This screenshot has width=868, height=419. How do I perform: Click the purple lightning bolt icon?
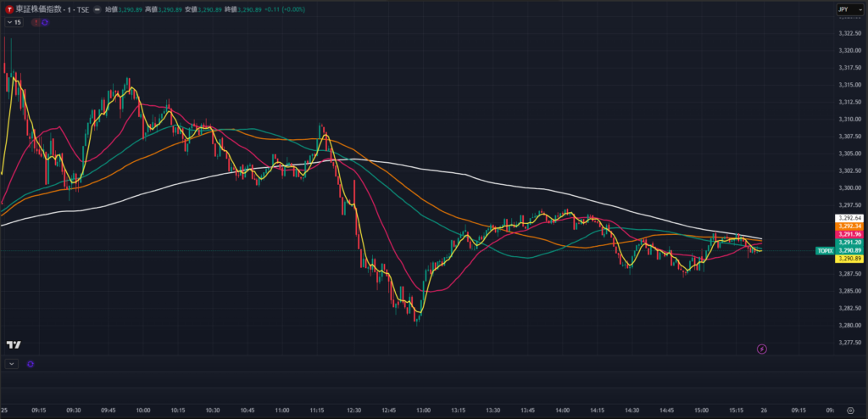click(761, 349)
